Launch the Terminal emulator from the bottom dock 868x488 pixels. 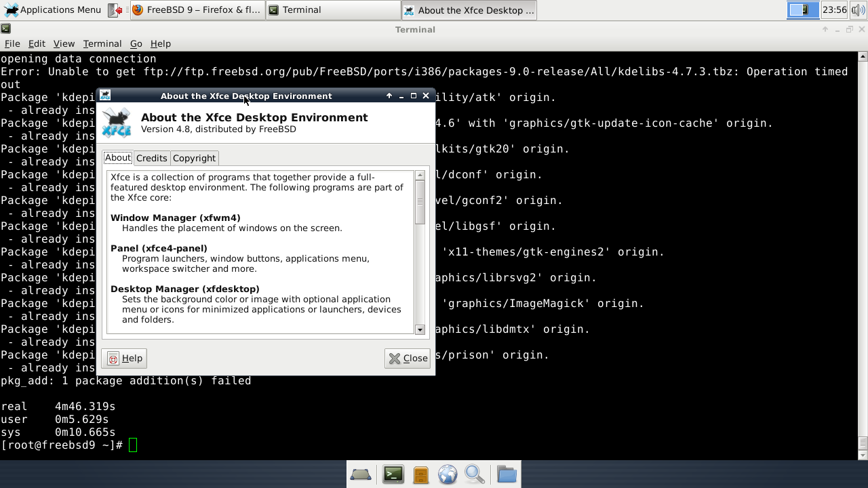click(x=393, y=474)
